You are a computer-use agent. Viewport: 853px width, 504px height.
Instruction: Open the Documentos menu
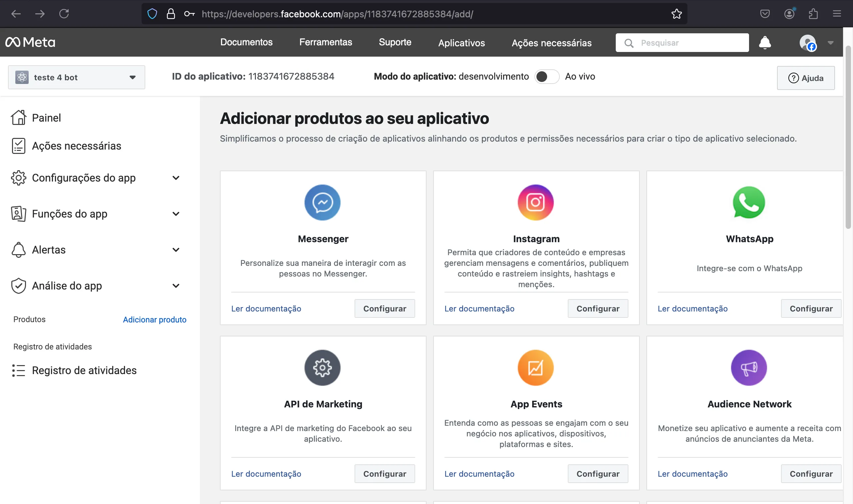246,42
